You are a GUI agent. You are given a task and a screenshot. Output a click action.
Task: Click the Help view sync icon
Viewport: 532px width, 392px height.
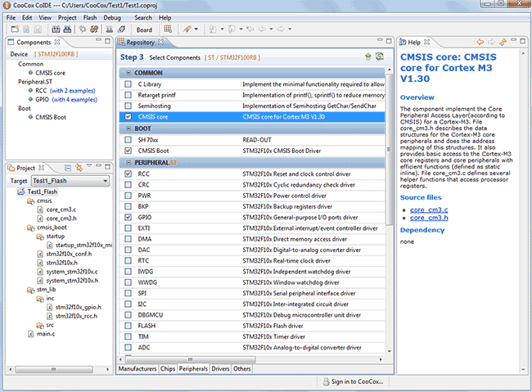coord(503,42)
